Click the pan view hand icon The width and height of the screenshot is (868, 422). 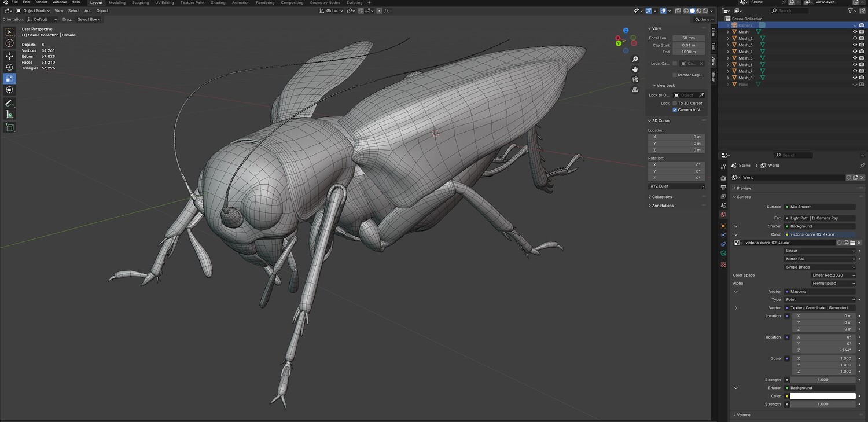click(x=635, y=69)
